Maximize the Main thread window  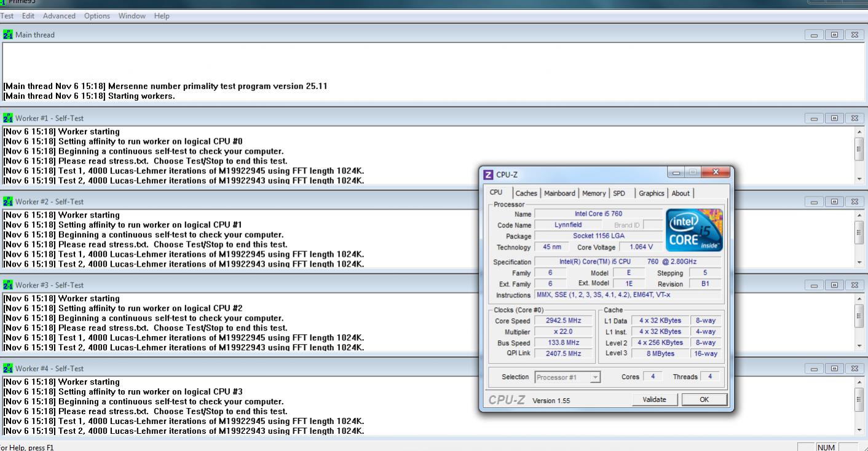pos(834,35)
